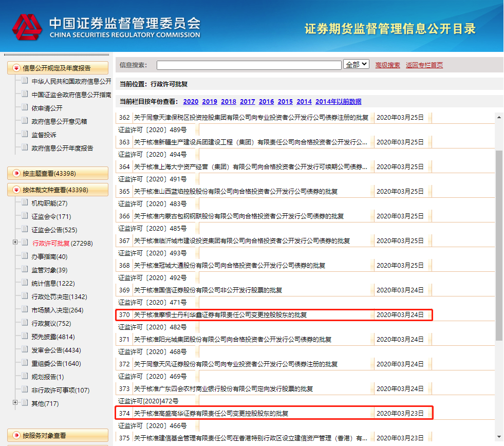Click document icon beside 预先披露(4814)
504x446 pixels.
tap(25, 336)
